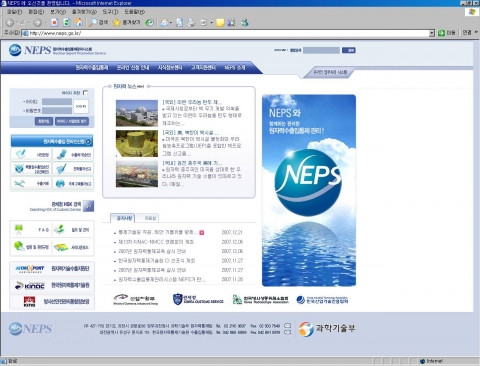Click the green Go arrow button

pos(441,33)
